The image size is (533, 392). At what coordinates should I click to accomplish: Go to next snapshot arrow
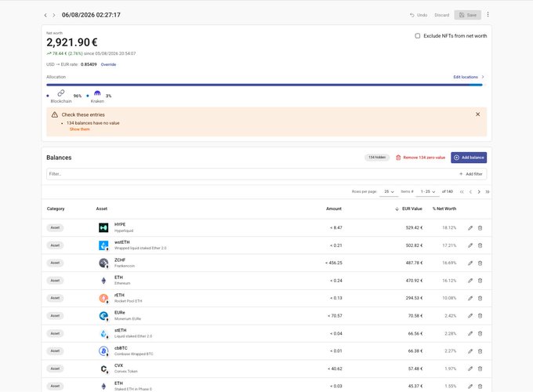tap(54, 16)
